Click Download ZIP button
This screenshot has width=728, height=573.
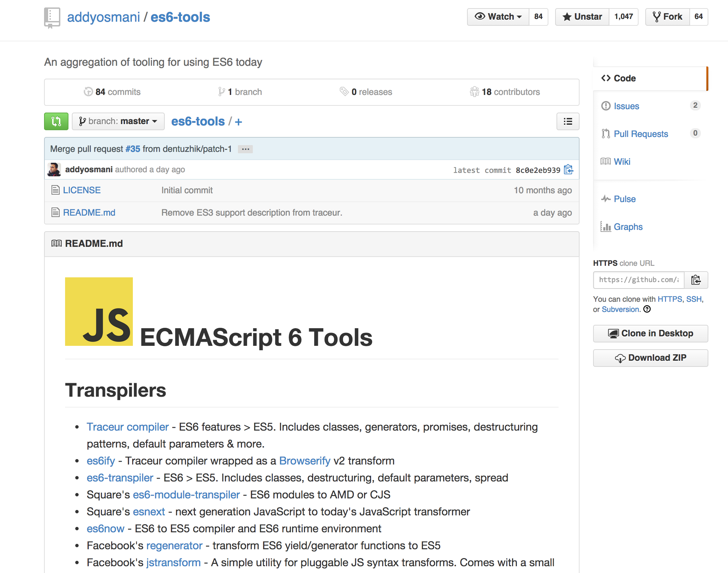coord(650,358)
